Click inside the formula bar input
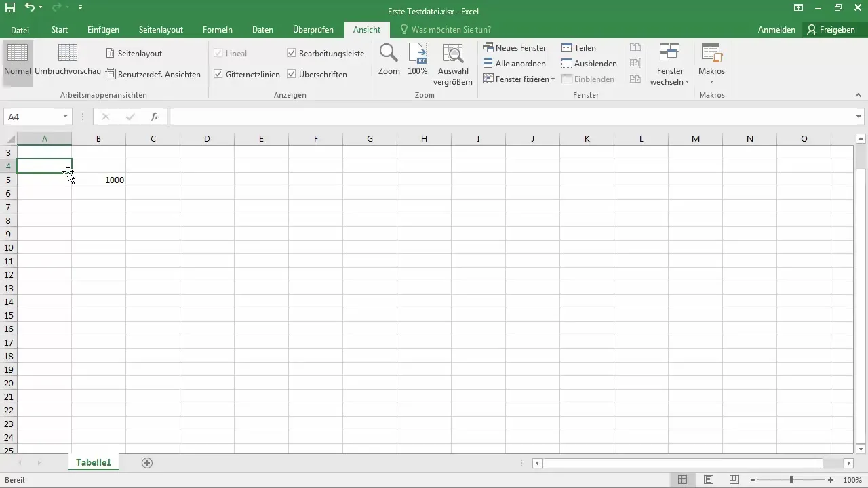 (512, 117)
